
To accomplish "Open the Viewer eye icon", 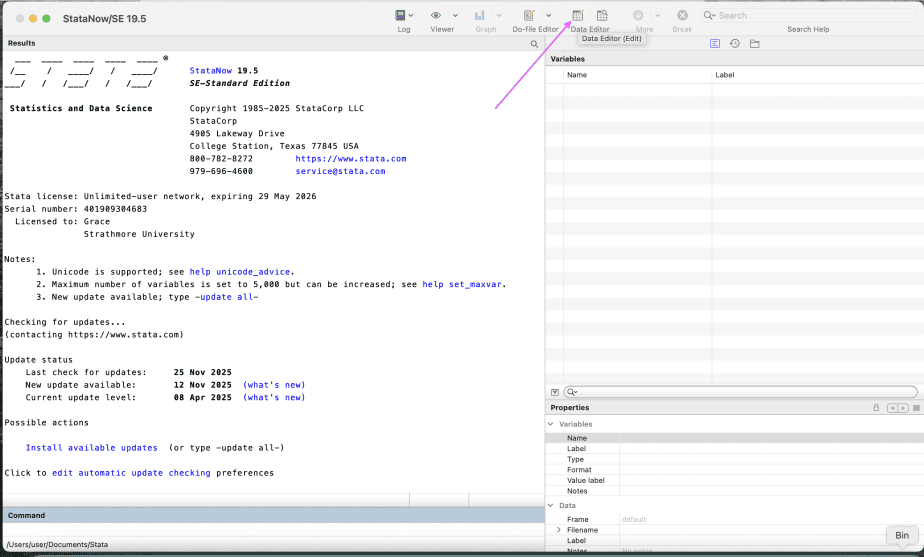I will (x=435, y=15).
